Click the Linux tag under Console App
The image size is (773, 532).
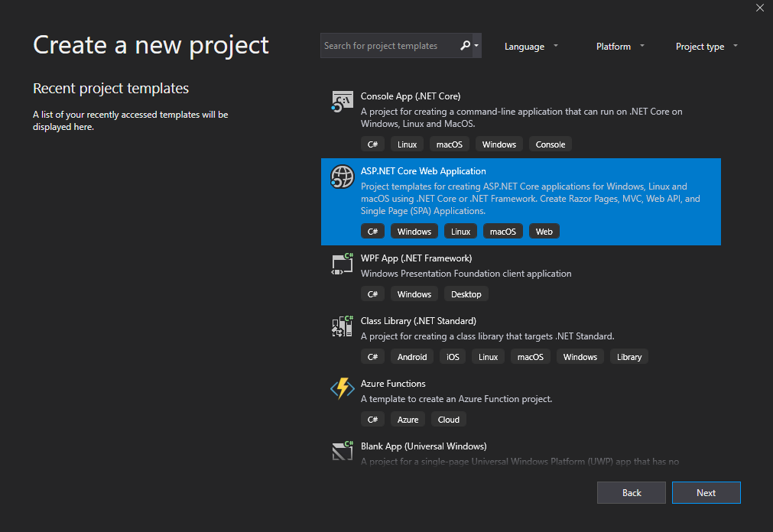(407, 144)
